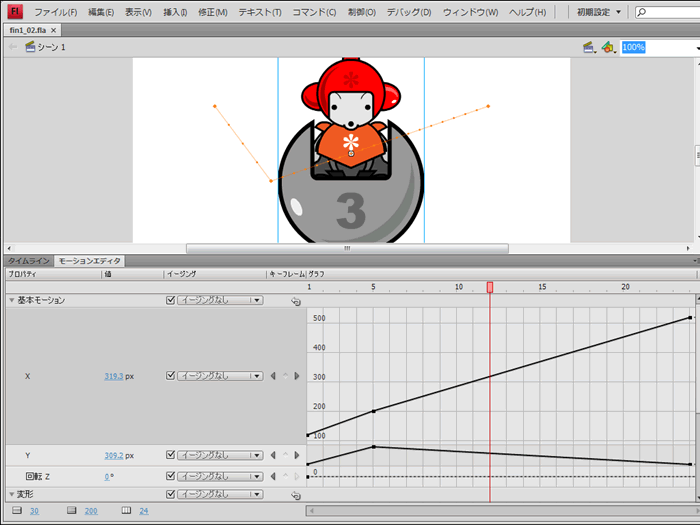The height and width of the screenshot is (525, 700).
Task: Disable easing checkbox for 回転 Z
Action: [x=170, y=476]
